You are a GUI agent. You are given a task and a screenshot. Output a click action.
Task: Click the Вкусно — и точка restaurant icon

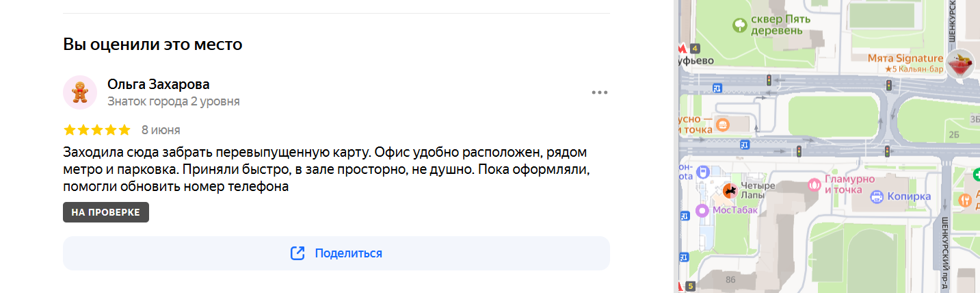tap(724, 125)
